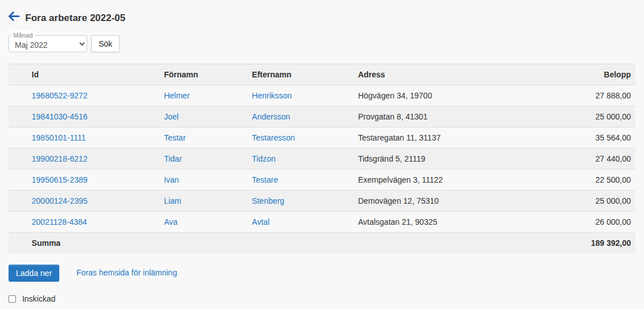Click surname Andersson

point(271,117)
